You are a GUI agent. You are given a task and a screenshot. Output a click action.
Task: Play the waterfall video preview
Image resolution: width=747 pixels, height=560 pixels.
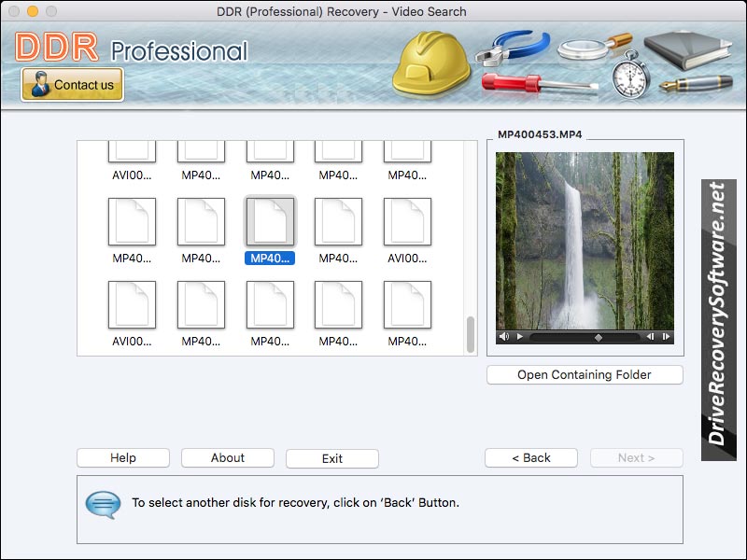point(520,337)
